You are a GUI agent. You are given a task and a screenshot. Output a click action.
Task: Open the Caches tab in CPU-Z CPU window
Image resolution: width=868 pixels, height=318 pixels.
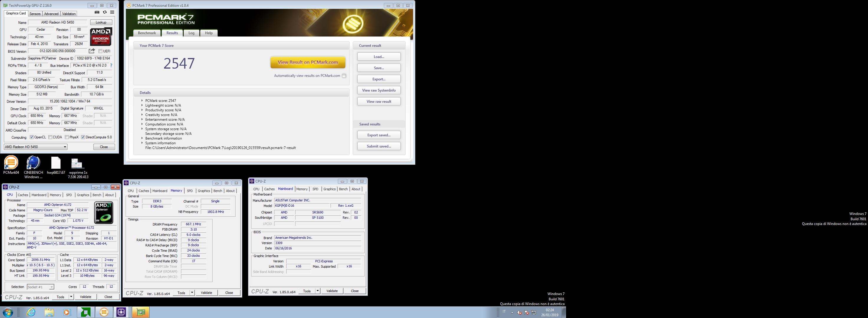coord(23,195)
